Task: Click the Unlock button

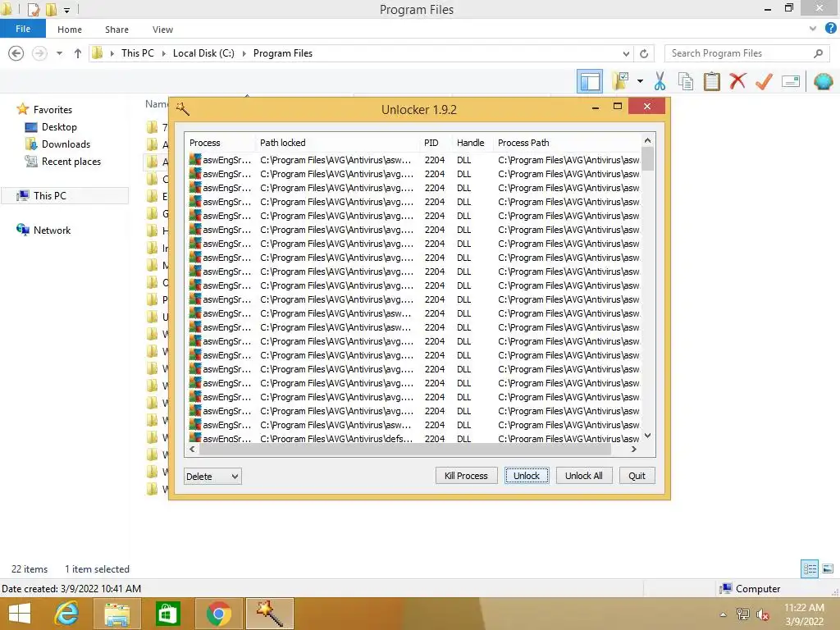Action: (527, 476)
